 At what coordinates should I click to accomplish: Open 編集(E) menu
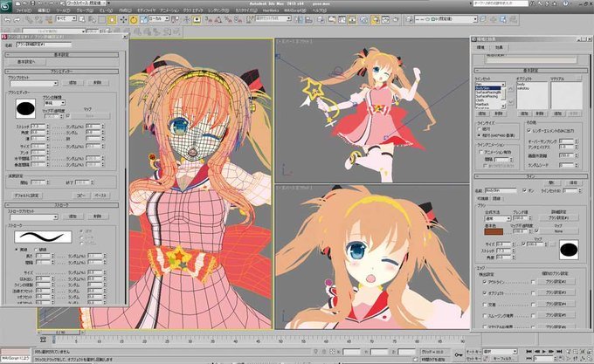[44, 10]
